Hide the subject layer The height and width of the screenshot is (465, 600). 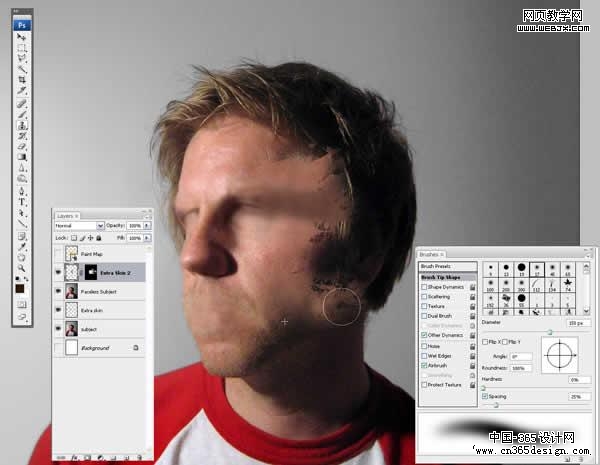click(x=58, y=329)
